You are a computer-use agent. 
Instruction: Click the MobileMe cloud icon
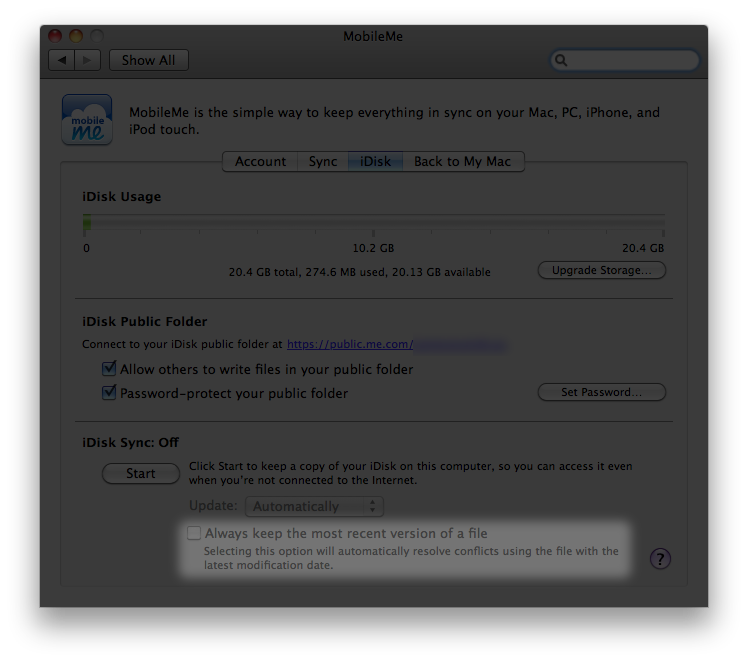point(87,119)
